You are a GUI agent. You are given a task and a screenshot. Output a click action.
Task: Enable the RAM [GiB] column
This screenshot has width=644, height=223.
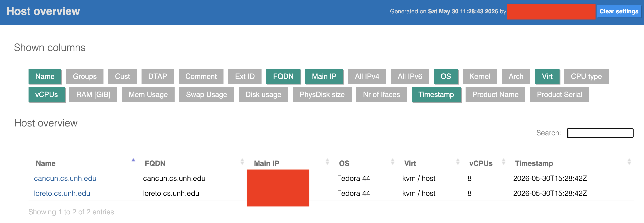pos(93,95)
